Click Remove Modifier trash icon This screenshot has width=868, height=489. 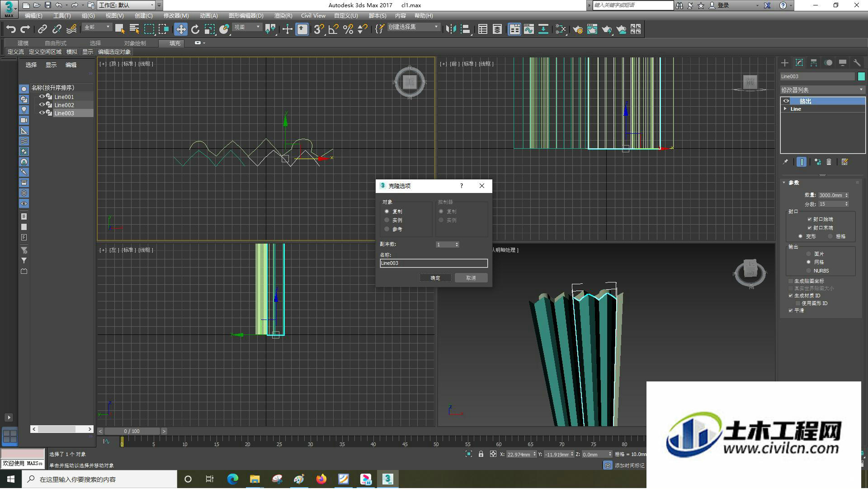pyautogui.click(x=829, y=162)
